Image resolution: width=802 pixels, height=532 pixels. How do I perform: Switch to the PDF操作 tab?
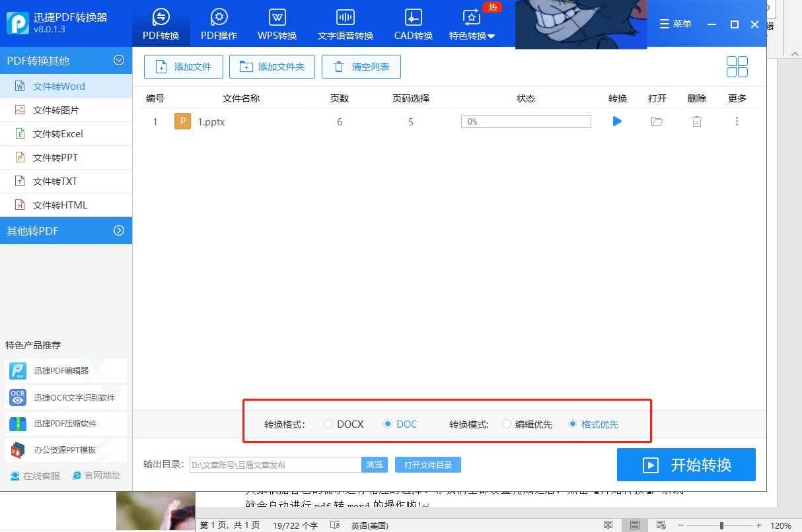[x=219, y=23]
